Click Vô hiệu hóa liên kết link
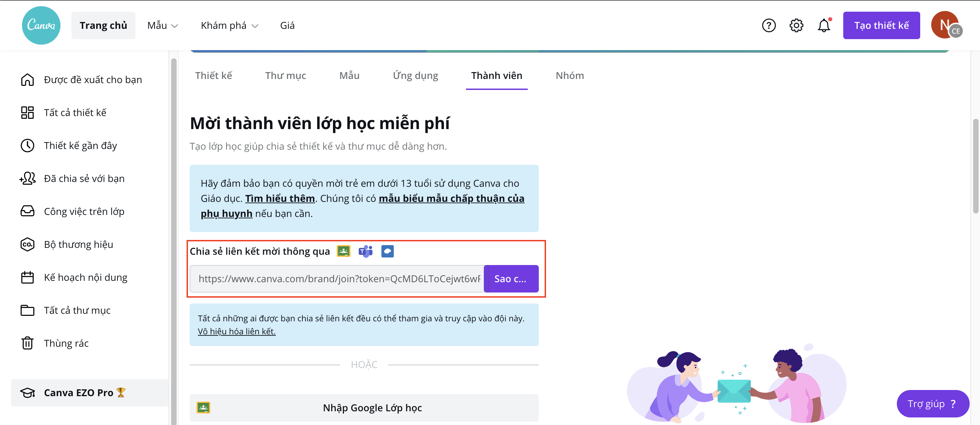980x425 pixels. pos(237,332)
